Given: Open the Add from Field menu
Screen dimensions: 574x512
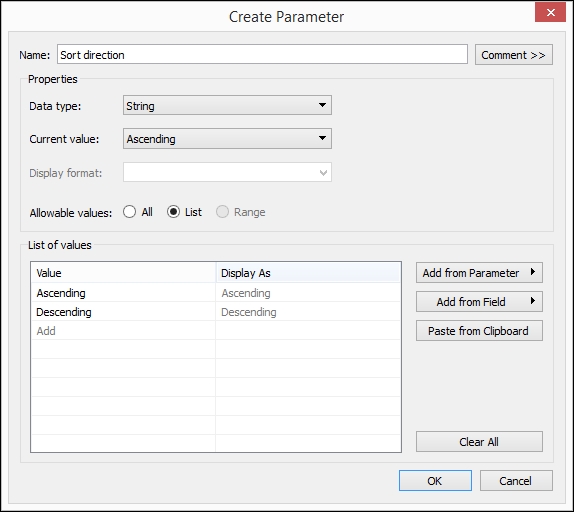Looking at the screenshot, I should pos(479,302).
